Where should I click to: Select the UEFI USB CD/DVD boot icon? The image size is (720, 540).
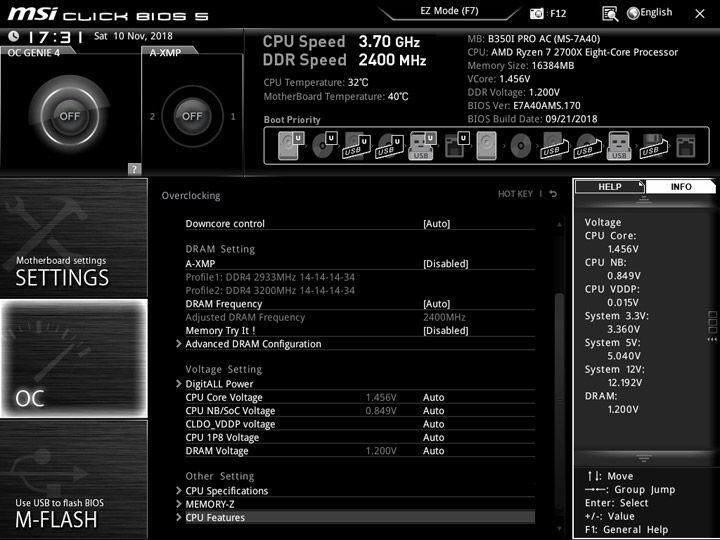coord(390,146)
